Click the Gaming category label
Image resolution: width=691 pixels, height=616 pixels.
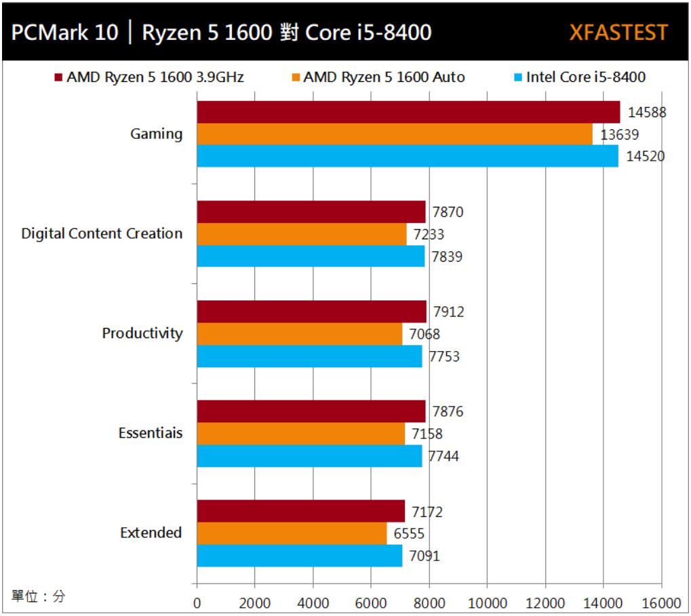[x=157, y=134]
